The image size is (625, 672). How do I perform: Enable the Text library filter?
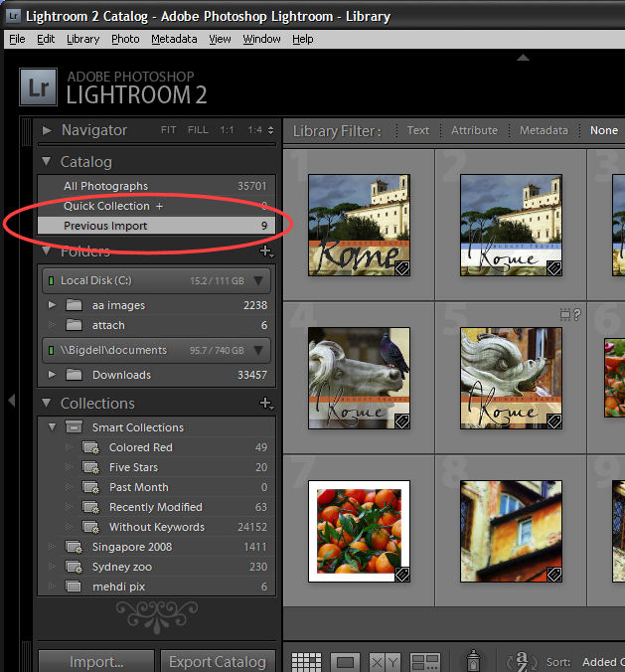417,130
